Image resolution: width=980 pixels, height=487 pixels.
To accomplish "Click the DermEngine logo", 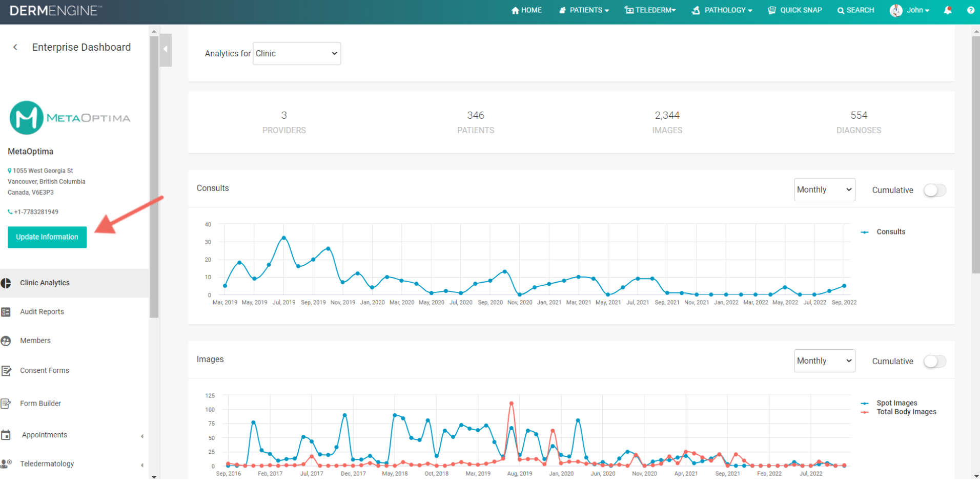I will pos(56,10).
